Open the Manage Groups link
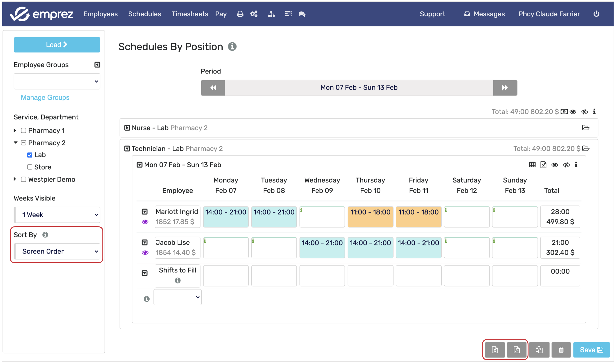 (45, 97)
